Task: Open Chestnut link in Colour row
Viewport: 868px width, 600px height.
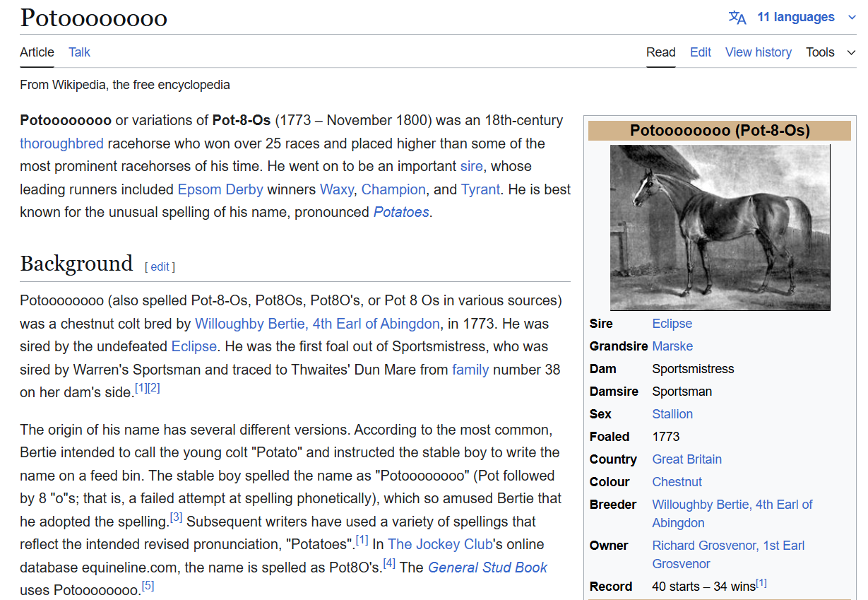Action: click(x=677, y=482)
